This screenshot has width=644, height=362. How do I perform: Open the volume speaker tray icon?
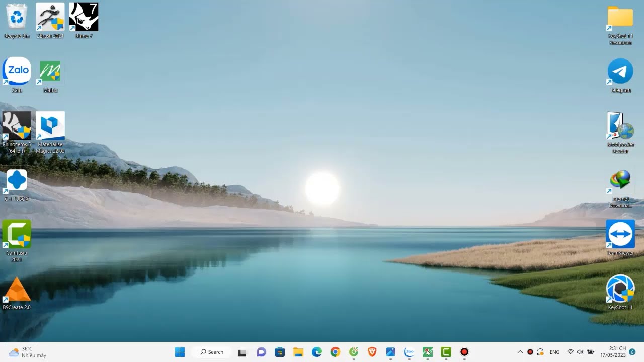point(580,352)
